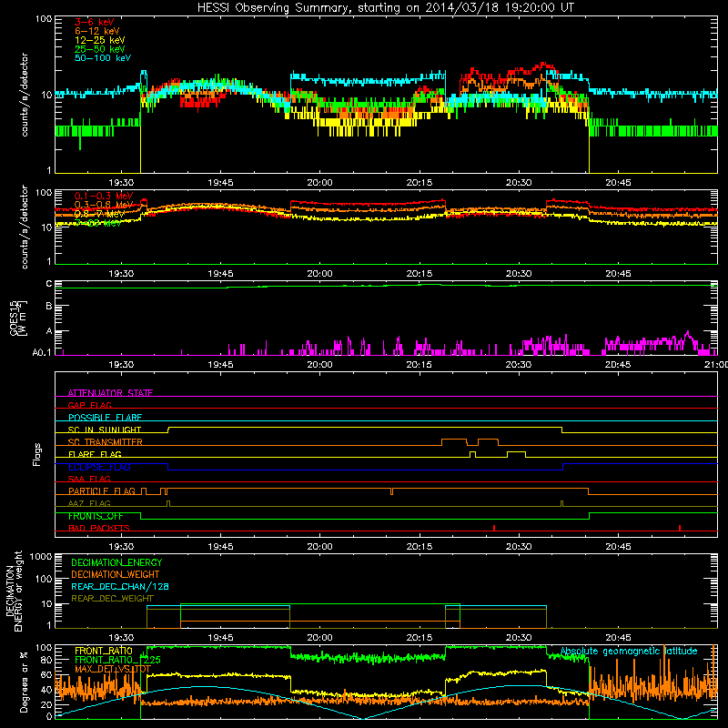Click the 21:00 tick in the GOES15 panel
The width and height of the screenshot is (728, 728).
tap(716, 365)
